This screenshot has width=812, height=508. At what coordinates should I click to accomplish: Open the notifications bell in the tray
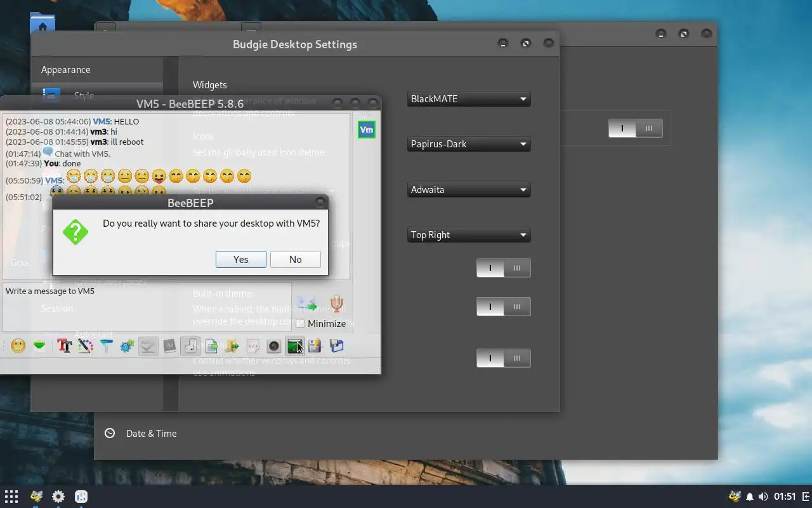click(750, 497)
